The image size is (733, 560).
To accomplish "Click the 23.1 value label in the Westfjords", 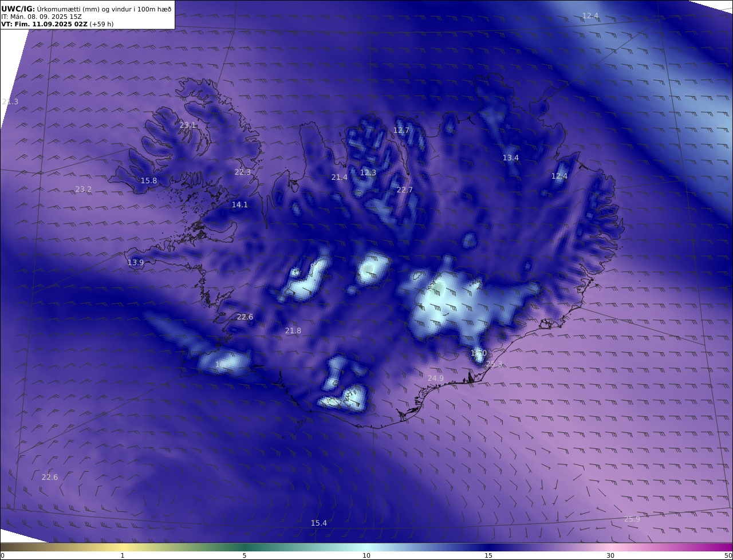I will point(188,125).
